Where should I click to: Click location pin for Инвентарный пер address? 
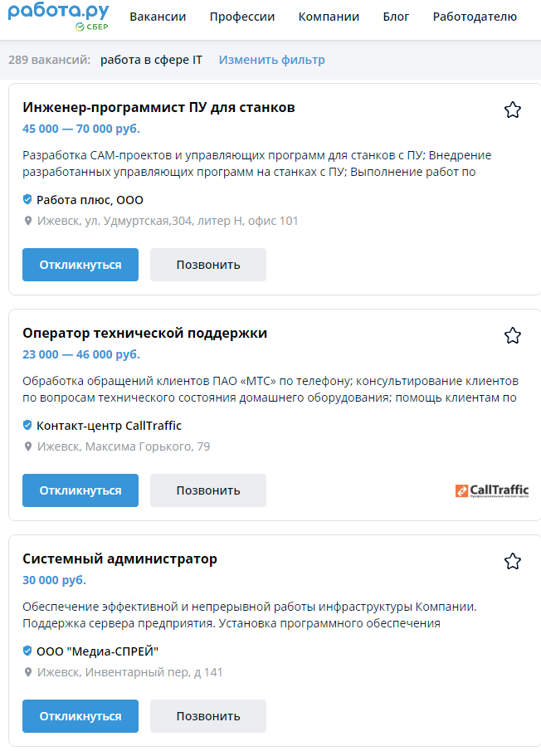point(28,672)
